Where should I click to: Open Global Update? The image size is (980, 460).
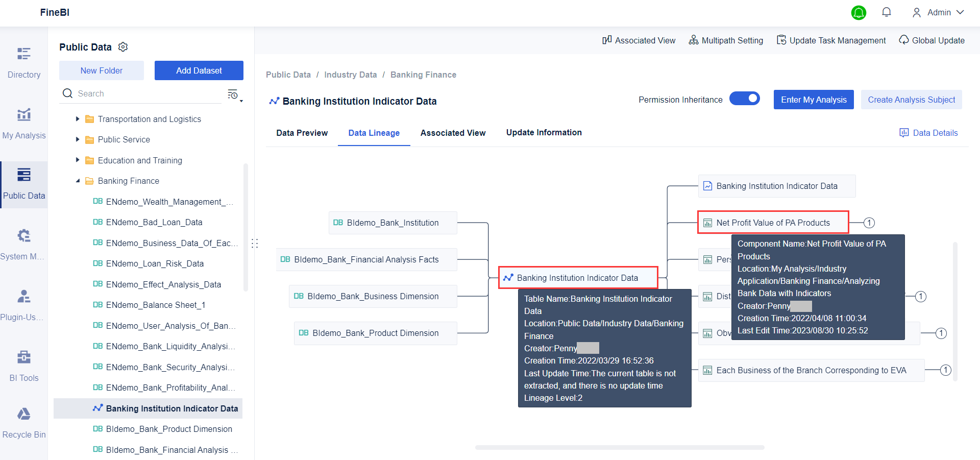[932, 40]
